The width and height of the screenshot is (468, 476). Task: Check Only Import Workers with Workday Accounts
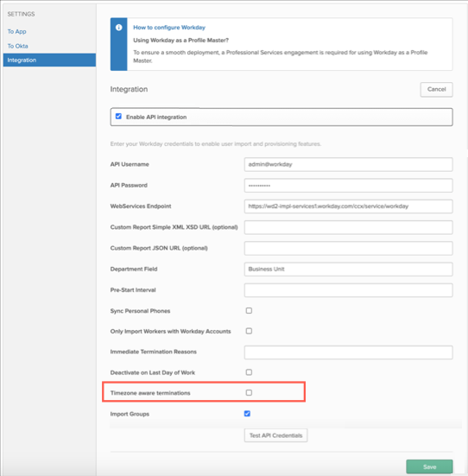[x=249, y=331]
